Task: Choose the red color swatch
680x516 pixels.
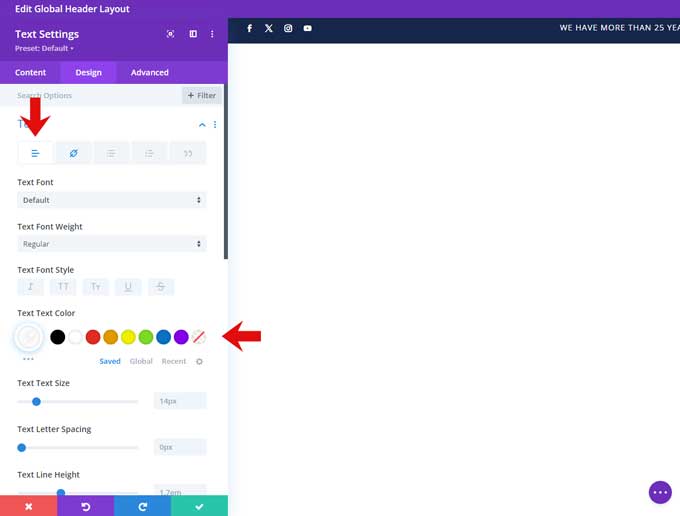Action: pos(93,337)
